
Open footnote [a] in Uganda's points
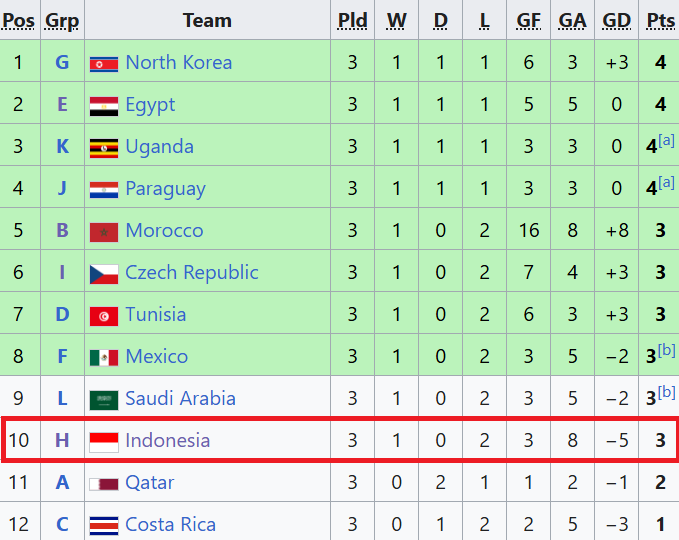coord(666,141)
